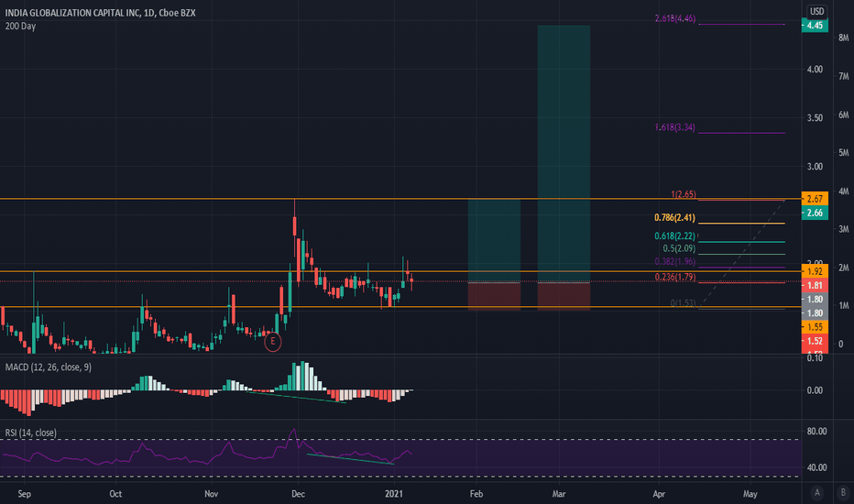854x504 pixels.
Task: Click the Oct label on time axis
Action: pos(115,494)
